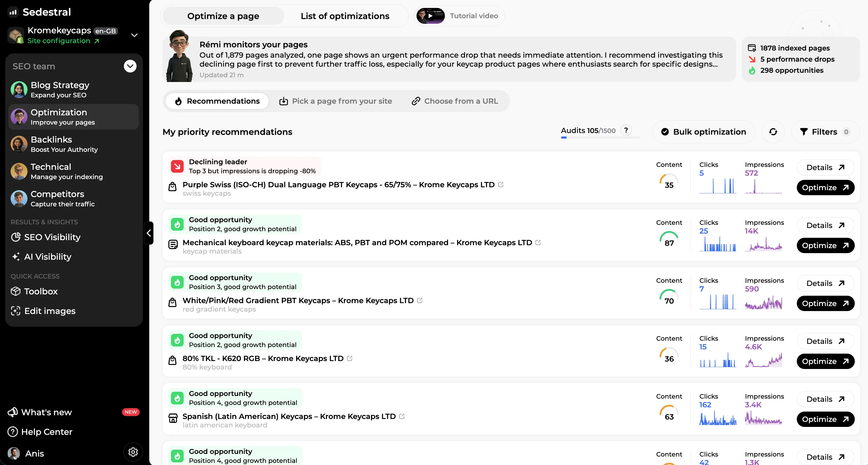Image resolution: width=868 pixels, height=465 pixels.
Task: Select Pick a page from your site
Action: [x=336, y=101]
